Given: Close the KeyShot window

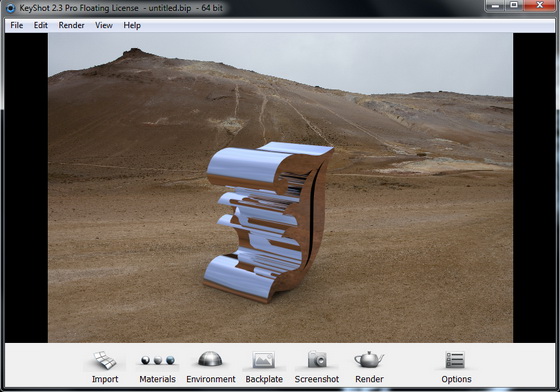Looking at the screenshot, I should 539,5.
